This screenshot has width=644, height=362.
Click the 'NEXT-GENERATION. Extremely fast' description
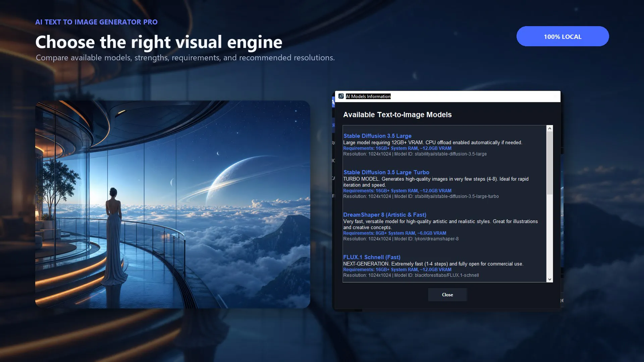[x=433, y=264]
